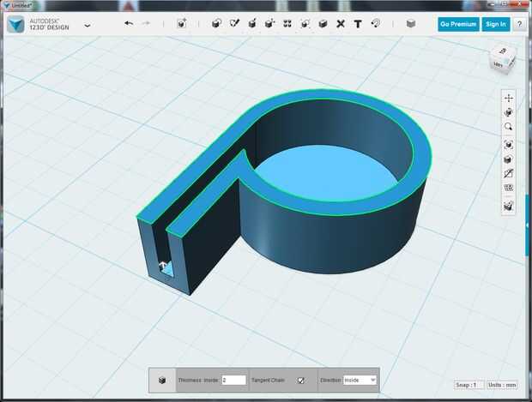Toggle the grid visibility icon
Image resolution: width=532 pixels, height=402 pixels.
(x=508, y=188)
